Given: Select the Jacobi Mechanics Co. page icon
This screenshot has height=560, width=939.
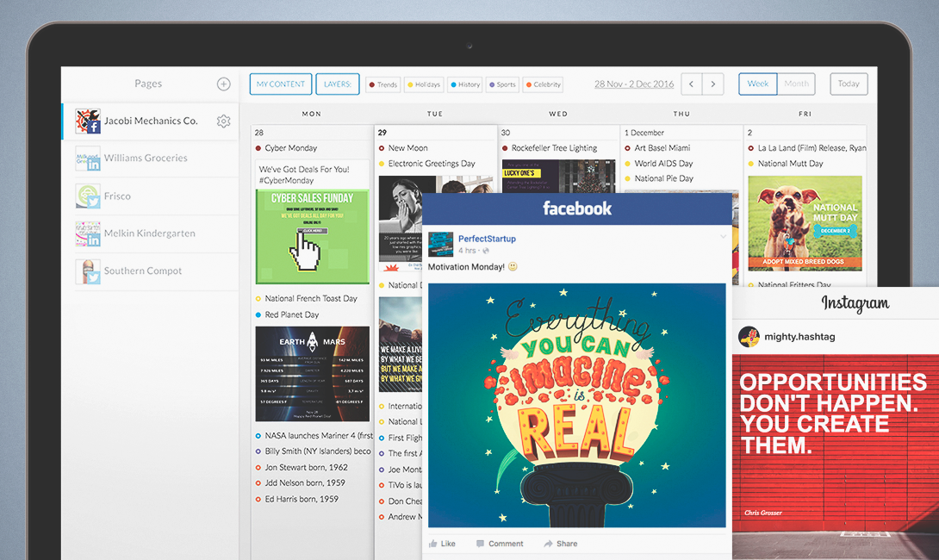Looking at the screenshot, I should [x=87, y=121].
